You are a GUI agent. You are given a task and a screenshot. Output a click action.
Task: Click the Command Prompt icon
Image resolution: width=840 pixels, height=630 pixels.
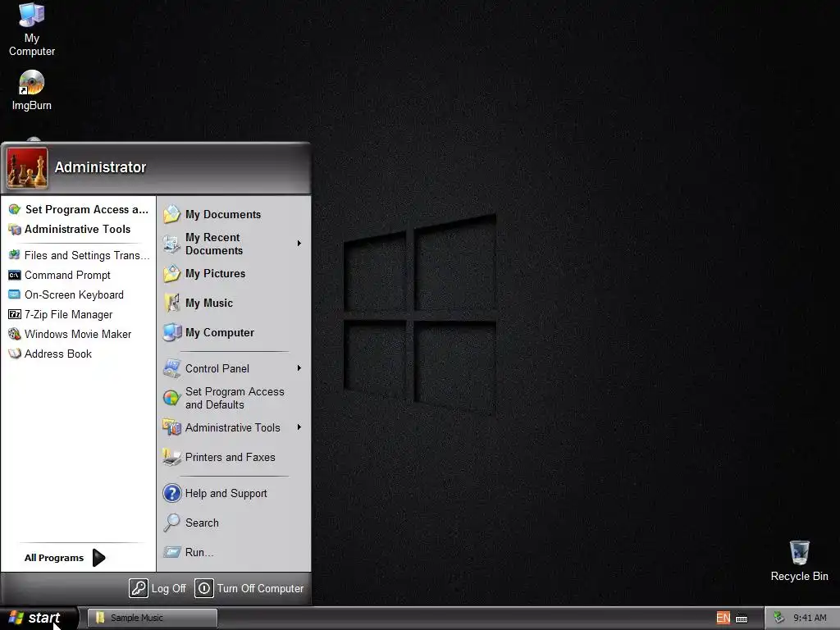tap(15, 275)
